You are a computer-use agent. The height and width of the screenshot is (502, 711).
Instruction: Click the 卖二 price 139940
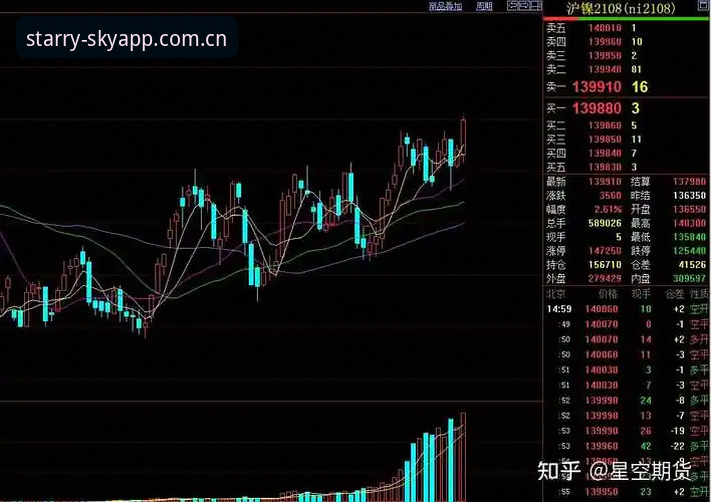tap(605, 69)
